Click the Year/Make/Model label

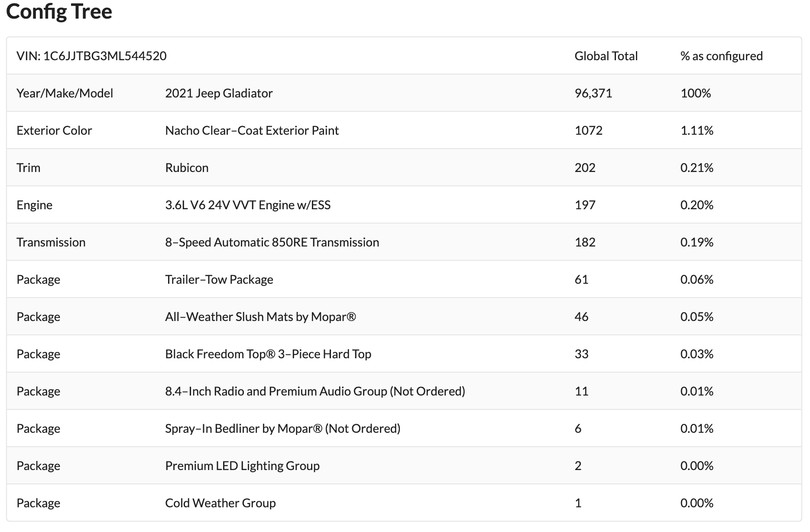65,93
